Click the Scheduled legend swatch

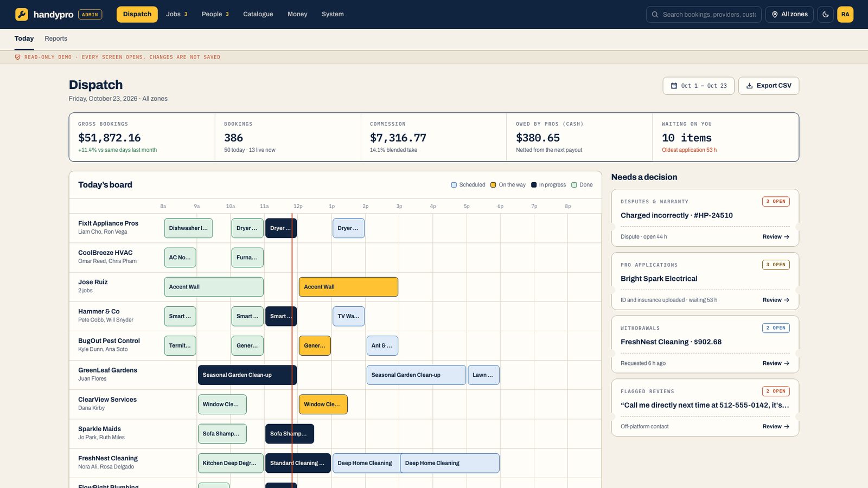pos(454,185)
